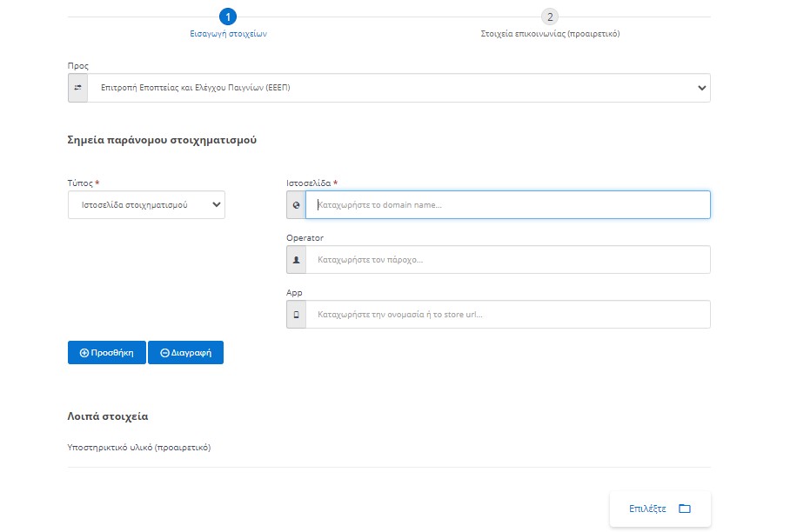797x532 pixels.
Task: Click the globe icon beside Ιστοσελίδα field
Action: coord(297,205)
